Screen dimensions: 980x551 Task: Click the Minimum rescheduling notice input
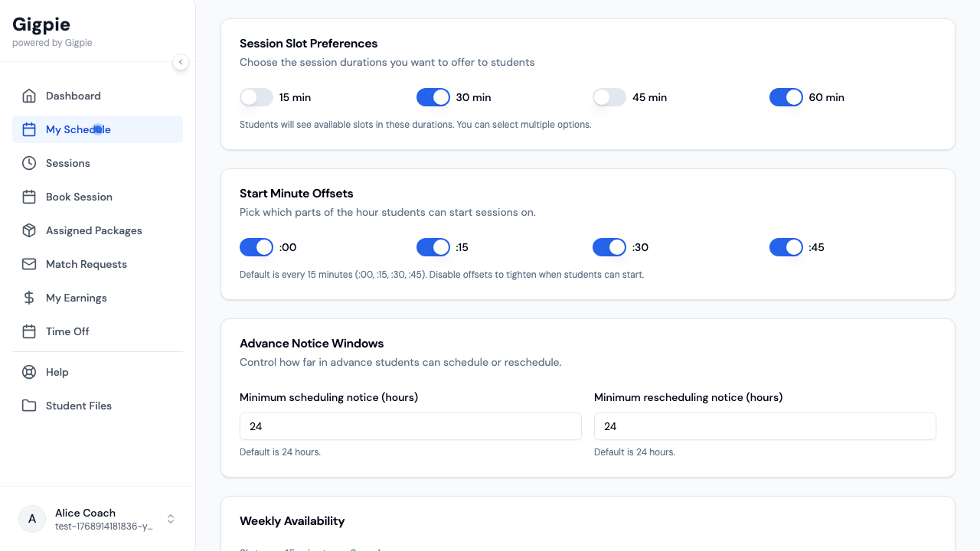pos(765,426)
